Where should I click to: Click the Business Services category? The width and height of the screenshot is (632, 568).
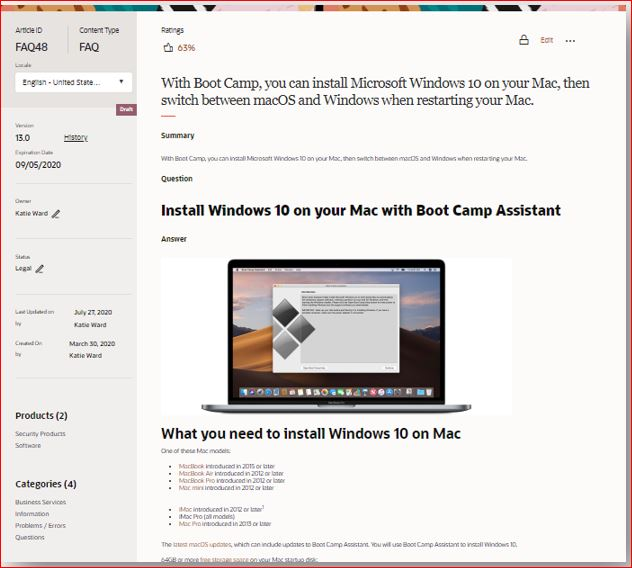coord(40,502)
